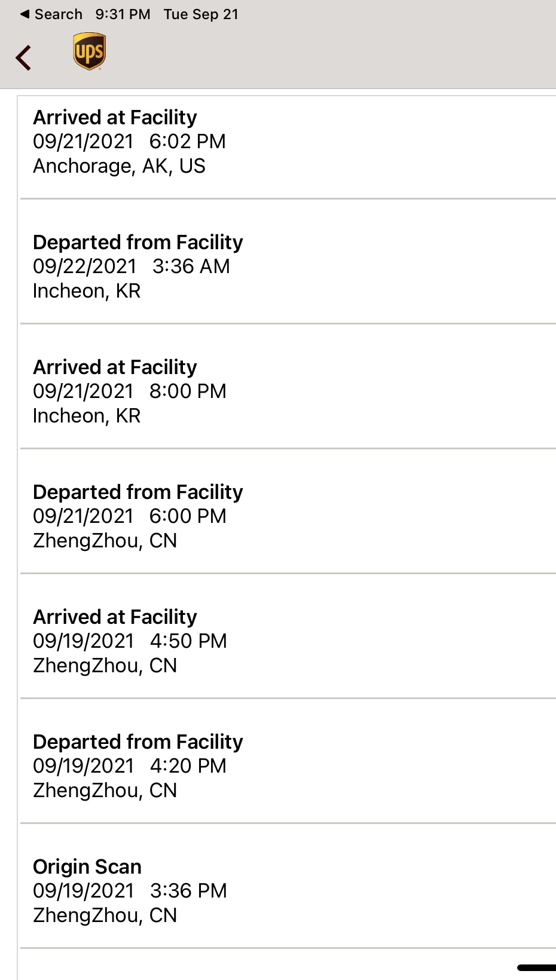This screenshot has height=980, width=556.
Task: Tap the 09/21/2021 6:00 PM timestamp
Action: pos(129,516)
